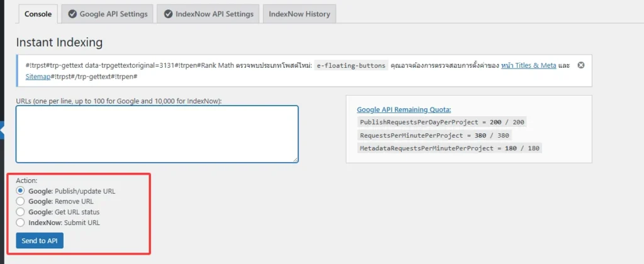Select Google: Remove URL radio option

coord(20,201)
